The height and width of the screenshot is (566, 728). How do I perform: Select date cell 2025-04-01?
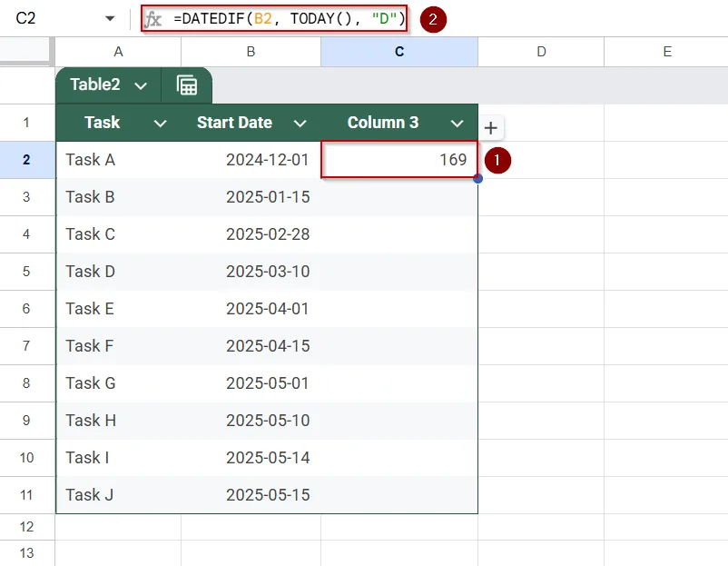[251, 309]
